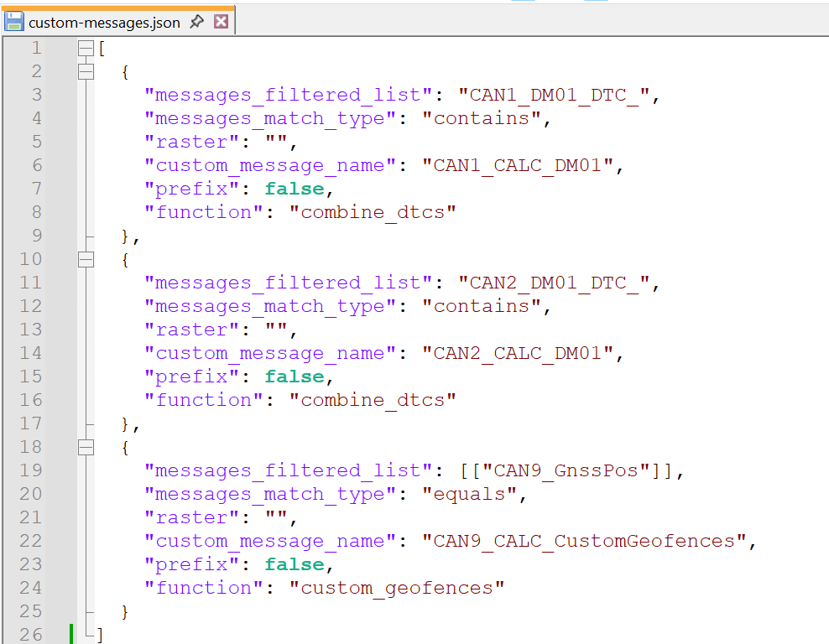This screenshot has width=829, height=644.
Task: Click line number 25 in the gutter
Action: point(31,611)
